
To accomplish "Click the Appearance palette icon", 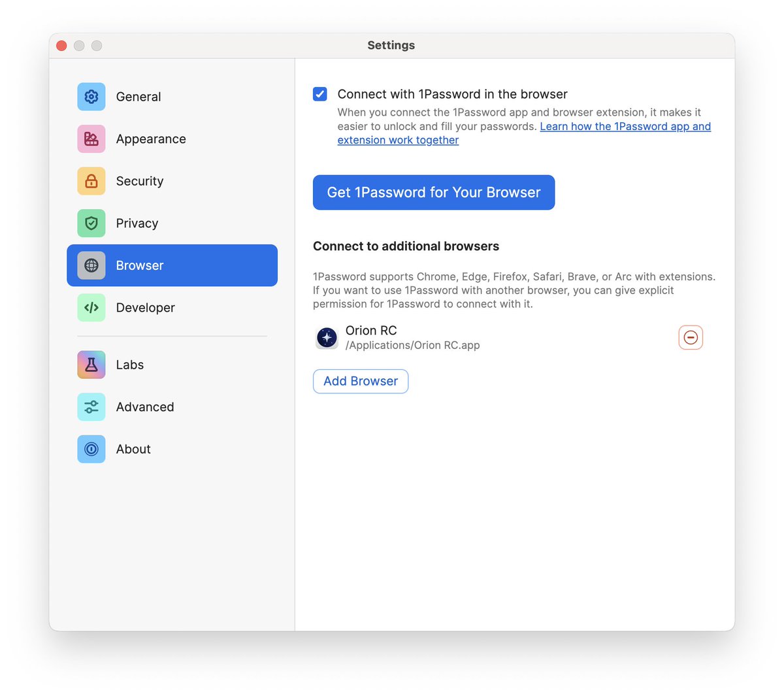I will 91,139.
